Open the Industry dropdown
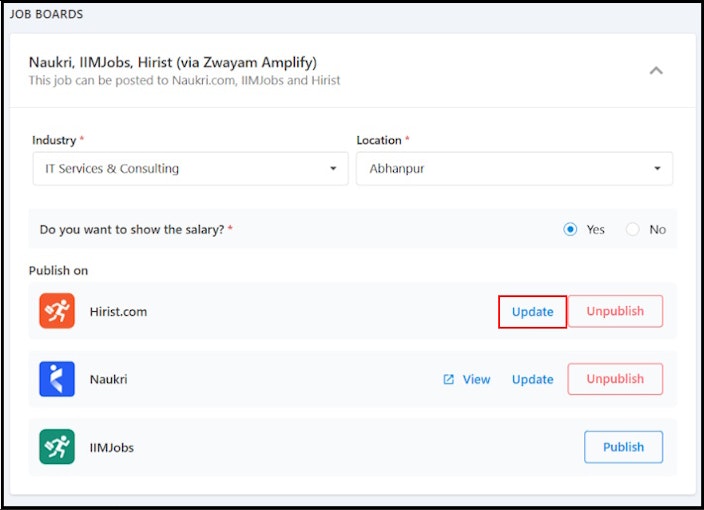 coord(190,168)
